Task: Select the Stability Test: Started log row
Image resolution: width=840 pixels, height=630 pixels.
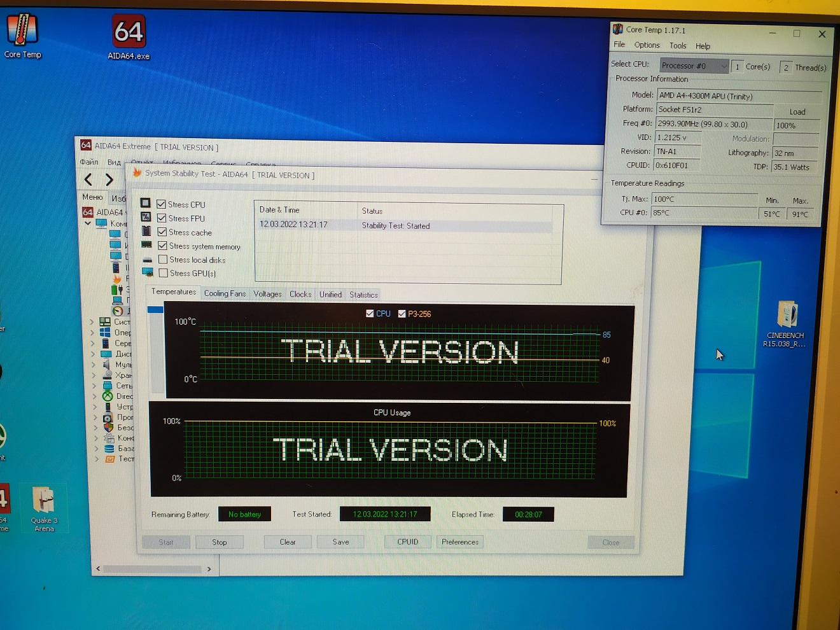Action: pyautogui.click(x=405, y=225)
